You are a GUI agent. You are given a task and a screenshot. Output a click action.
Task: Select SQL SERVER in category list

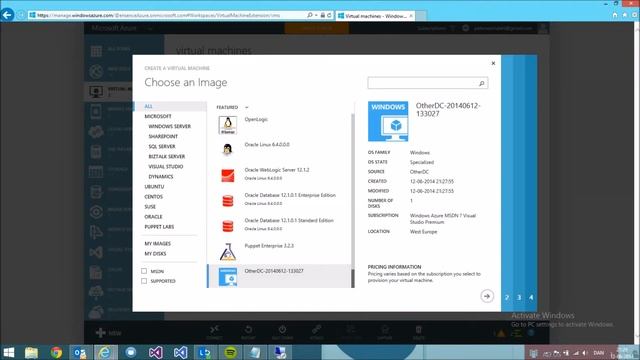point(162,147)
